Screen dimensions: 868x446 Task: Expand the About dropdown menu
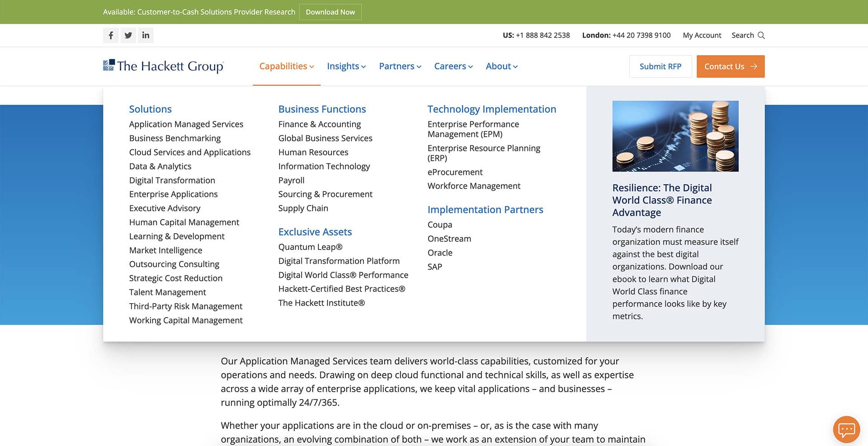[502, 66]
